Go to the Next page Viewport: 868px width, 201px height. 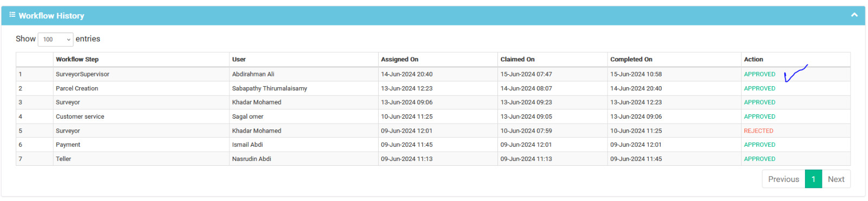click(x=836, y=179)
